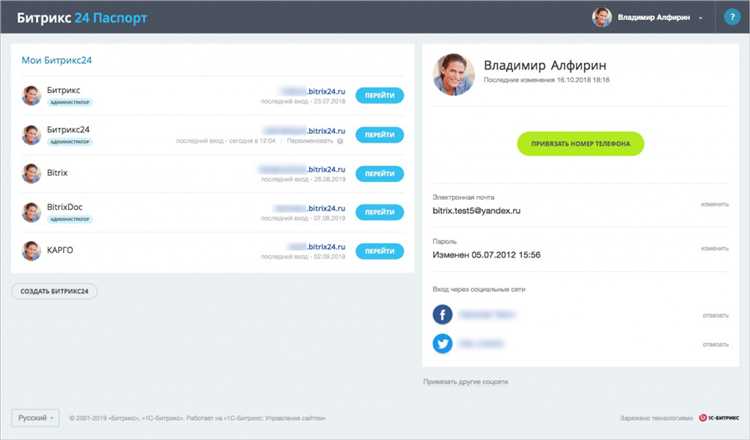Click изменить next to the email address
This screenshot has height=440, width=750.
click(715, 204)
